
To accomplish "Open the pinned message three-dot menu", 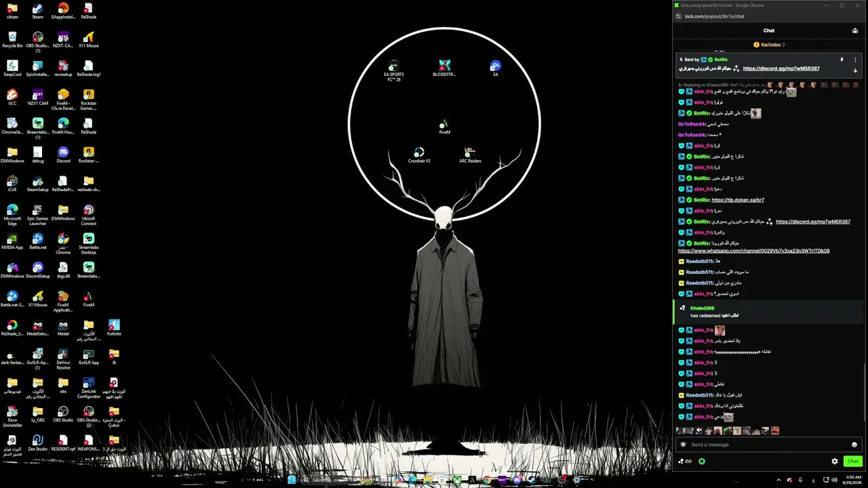I will tap(855, 60).
